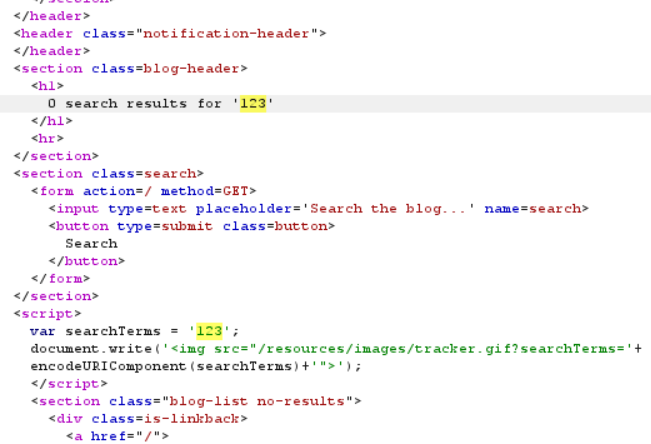651x444 pixels.
Task: Click the highlighted '123' in the searchTerms variable
Action: [209, 331]
